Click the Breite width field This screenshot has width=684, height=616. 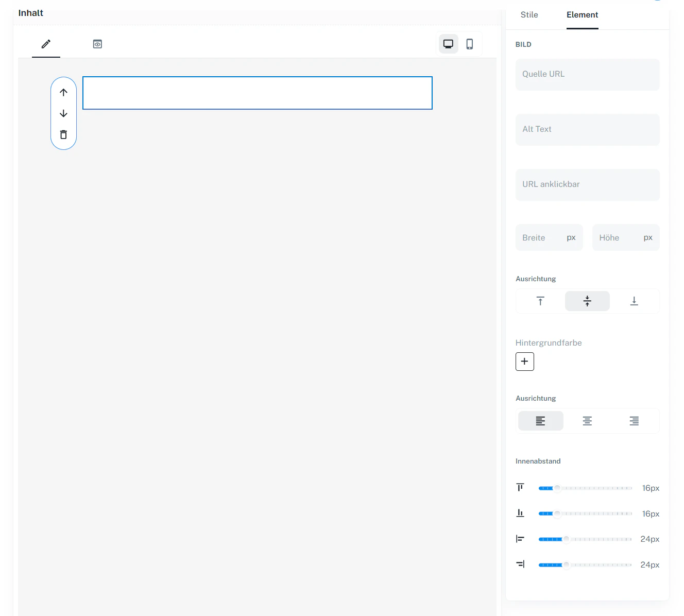(549, 237)
